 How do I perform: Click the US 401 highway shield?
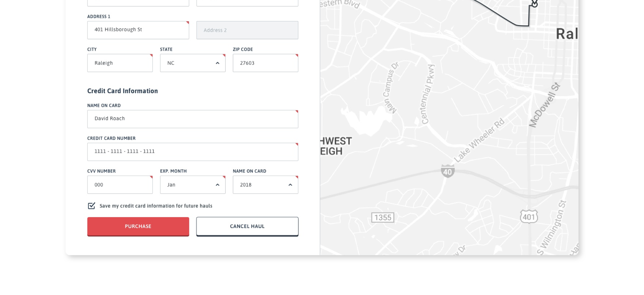tap(529, 217)
